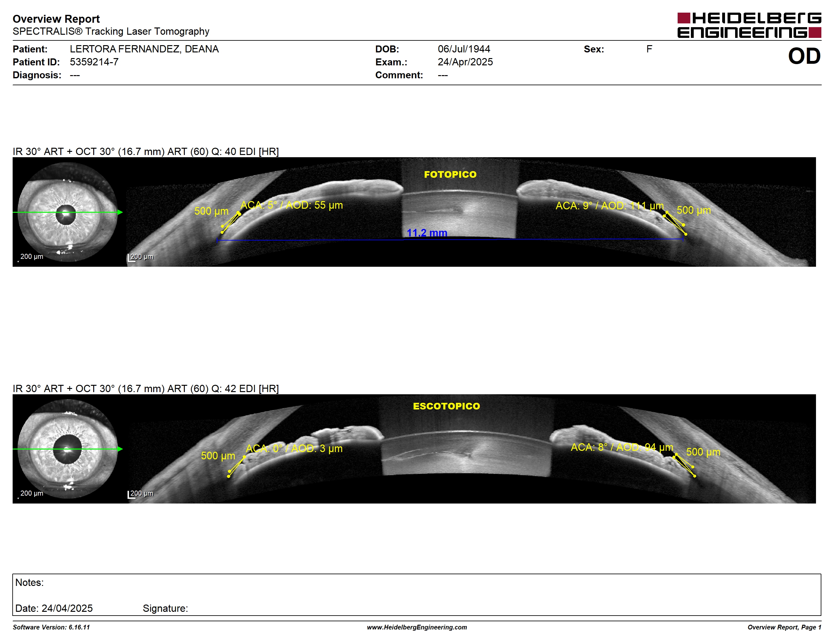Viewport: 834px width, 644px height.
Task: Click the blue 11.2 mm measurement label
Action: tap(427, 233)
